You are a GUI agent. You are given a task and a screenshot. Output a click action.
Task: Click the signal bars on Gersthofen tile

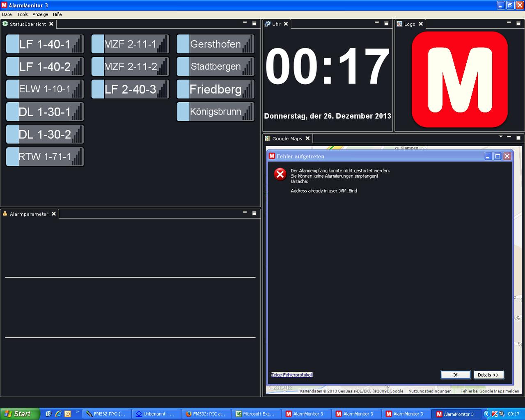(x=248, y=44)
